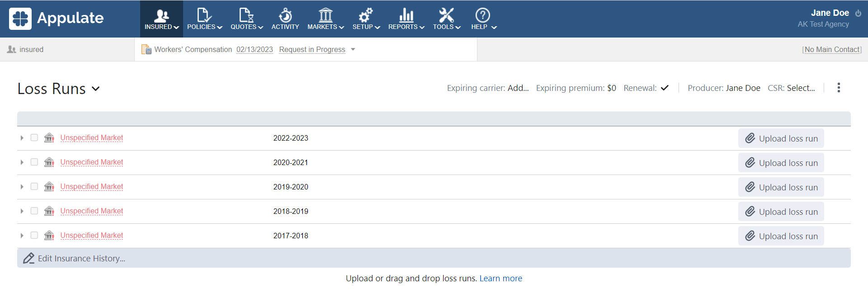The image size is (868, 293).
Task: Click the market building icon for 2022-2023
Action: [49, 138]
